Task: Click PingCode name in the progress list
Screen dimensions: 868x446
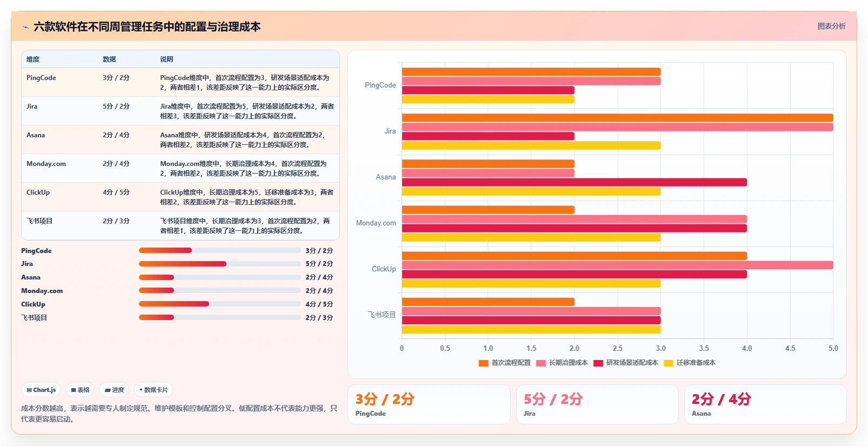Action: click(36, 251)
